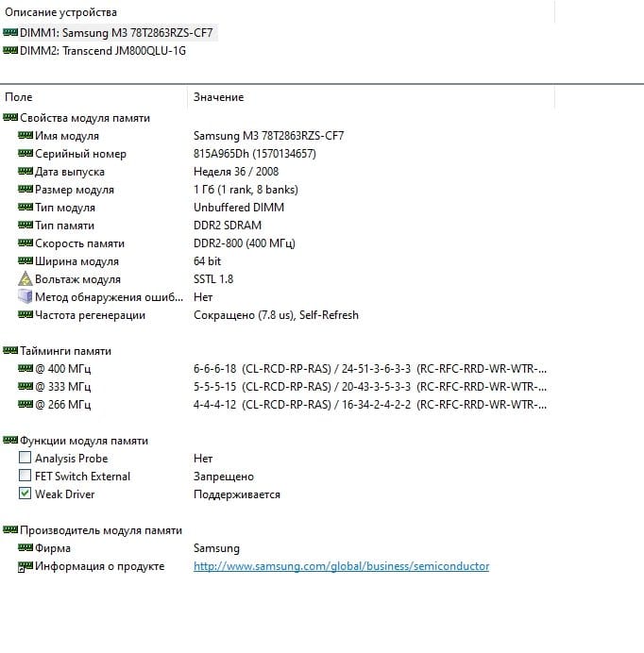
Task: Click the value 'Поддерживается'
Action: (237, 494)
